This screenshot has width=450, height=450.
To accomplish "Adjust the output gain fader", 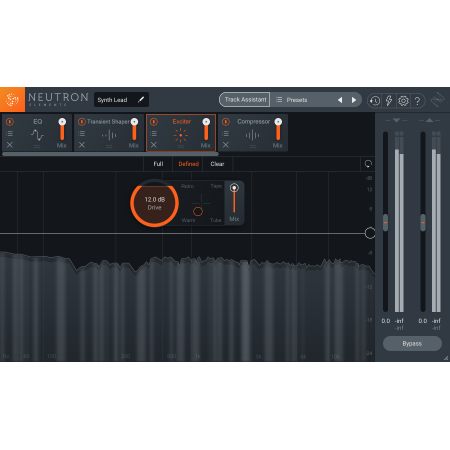I will pos(423,222).
